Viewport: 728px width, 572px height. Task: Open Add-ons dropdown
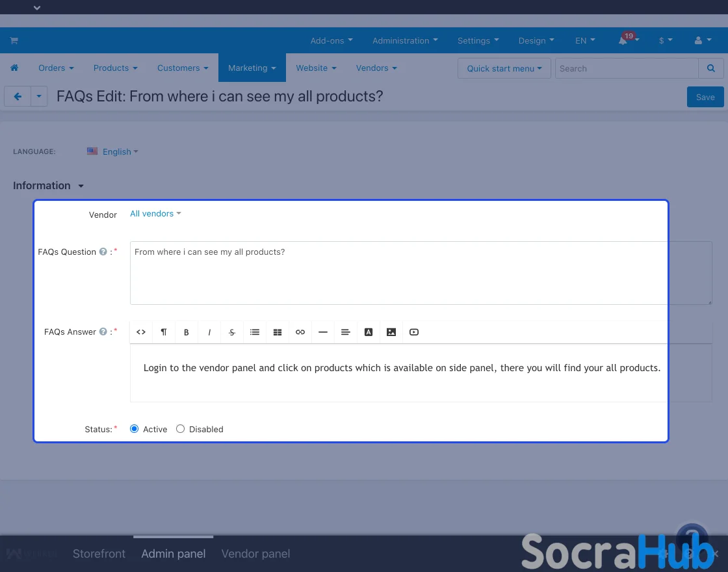pyautogui.click(x=331, y=40)
